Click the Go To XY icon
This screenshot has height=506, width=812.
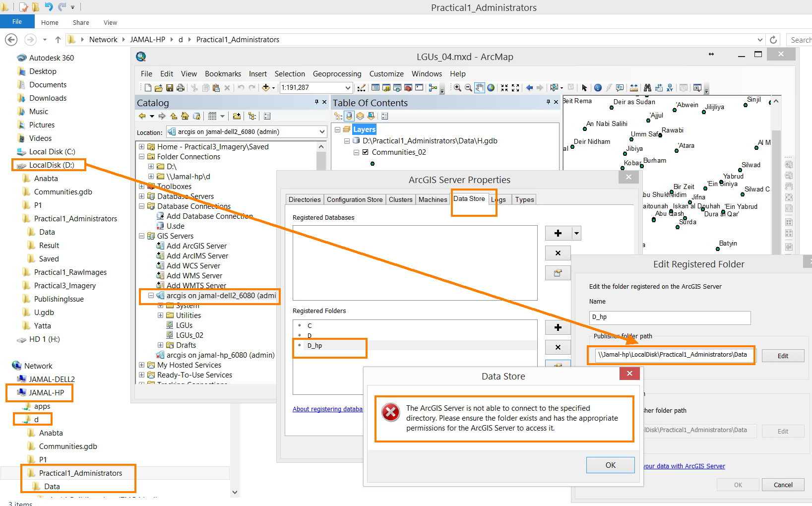click(x=670, y=88)
